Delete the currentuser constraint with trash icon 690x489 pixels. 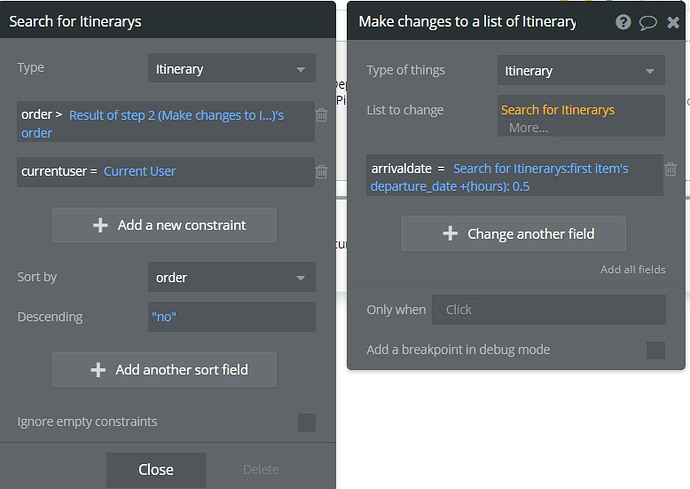pyautogui.click(x=322, y=171)
